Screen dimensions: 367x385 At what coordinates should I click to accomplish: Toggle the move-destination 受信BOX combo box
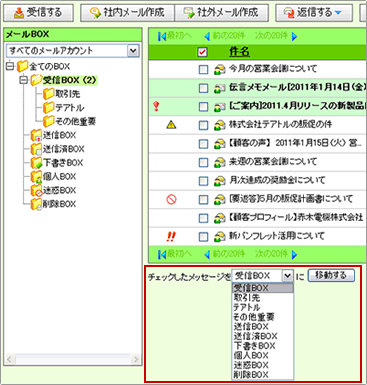(x=263, y=276)
